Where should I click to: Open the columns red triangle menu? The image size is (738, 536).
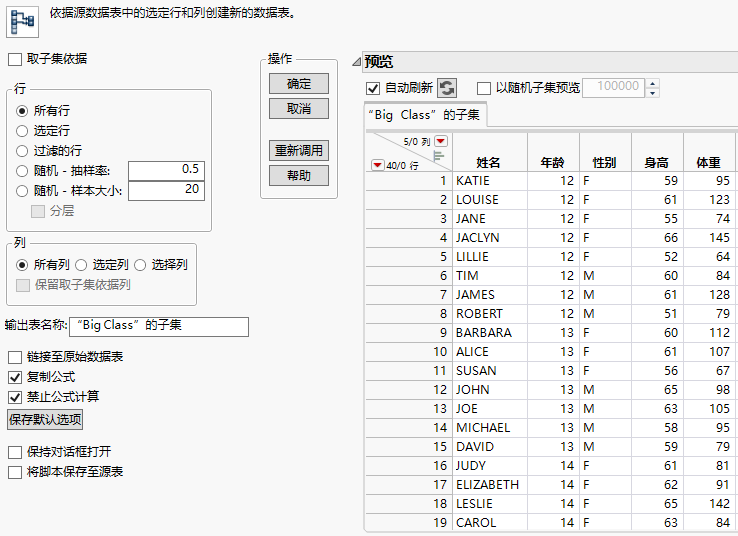(441, 141)
